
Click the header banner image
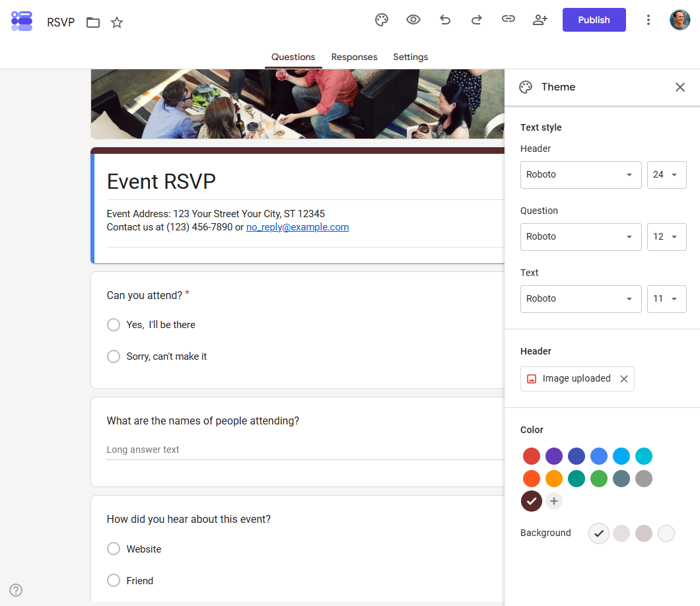click(x=297, y=104)
